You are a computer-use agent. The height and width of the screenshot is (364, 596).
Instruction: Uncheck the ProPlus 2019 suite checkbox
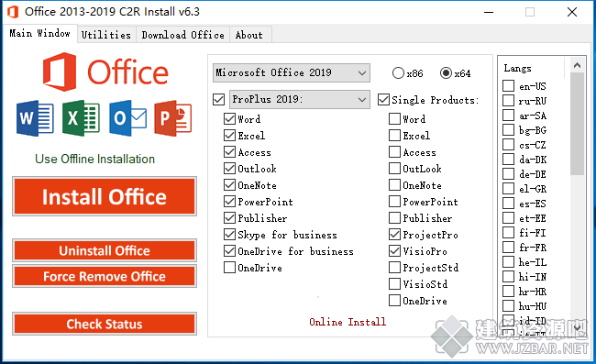pos(218,100)
